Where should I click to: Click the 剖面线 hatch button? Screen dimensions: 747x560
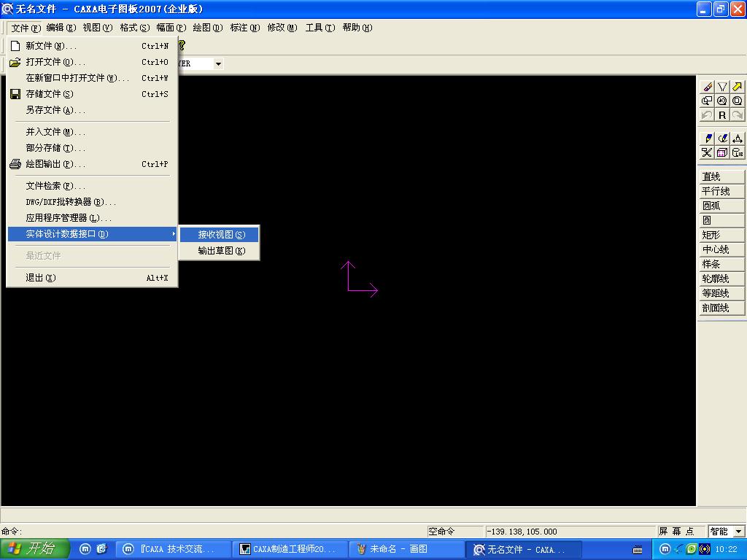(x=721, y=308)
